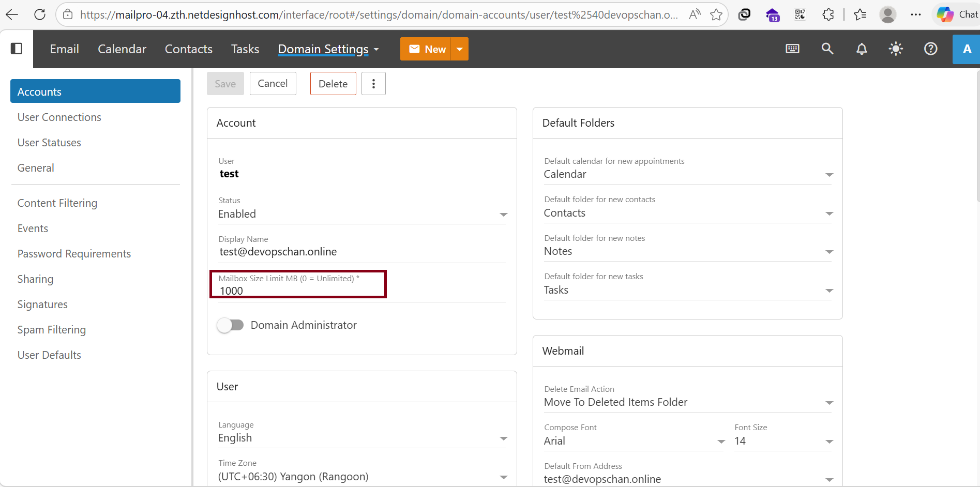Open search with the magnifier icon
The height and width of the screenshot is (487, 980).
827,49
